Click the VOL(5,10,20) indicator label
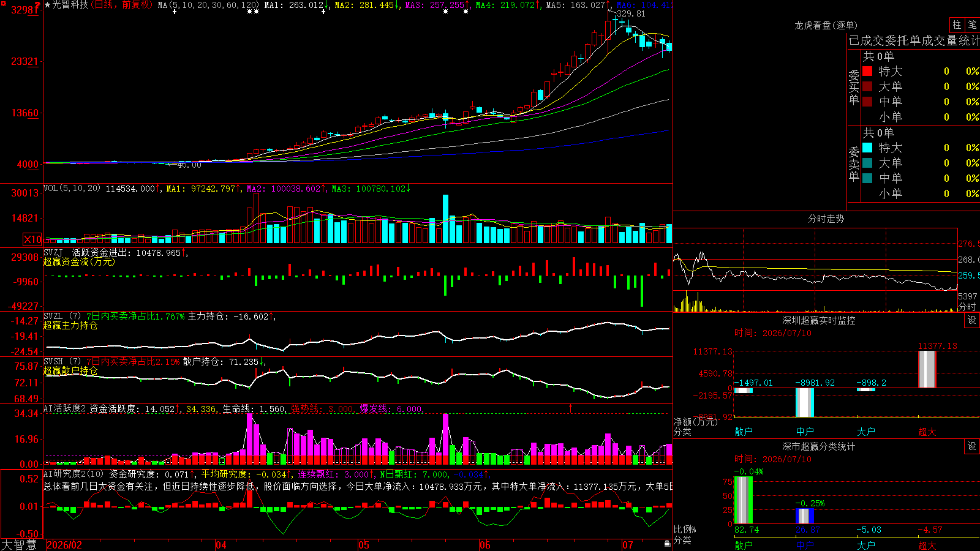Viewport: 980px width, 551px height. pyautogui.click(x=72, y=189)
